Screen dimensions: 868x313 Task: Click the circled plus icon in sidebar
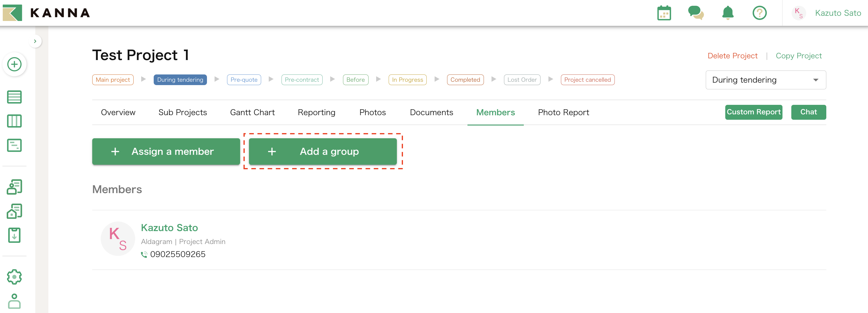coord(15,64)
